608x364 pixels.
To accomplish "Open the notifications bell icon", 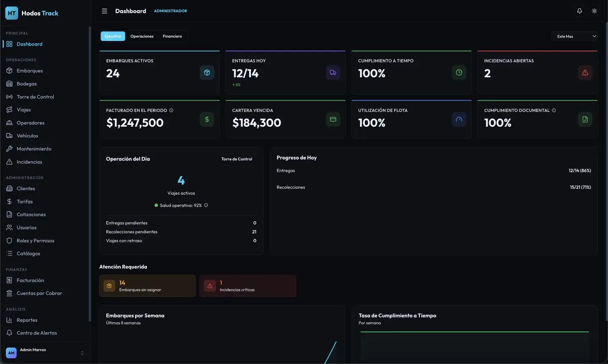I will click(579, 11).
